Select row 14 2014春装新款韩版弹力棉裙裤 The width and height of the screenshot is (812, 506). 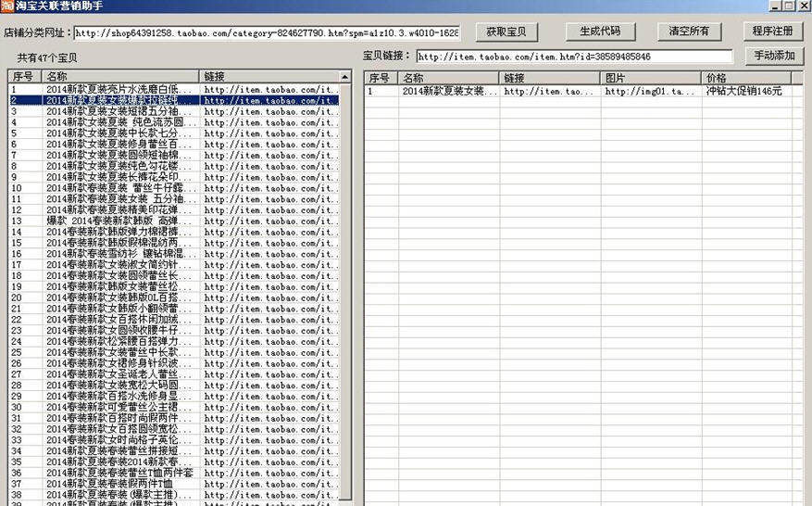point(174,232)
